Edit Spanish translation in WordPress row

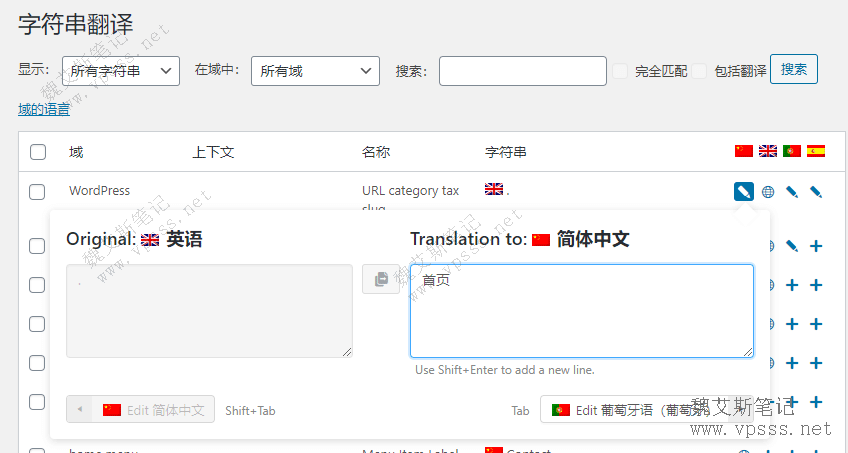pos(816,191)
